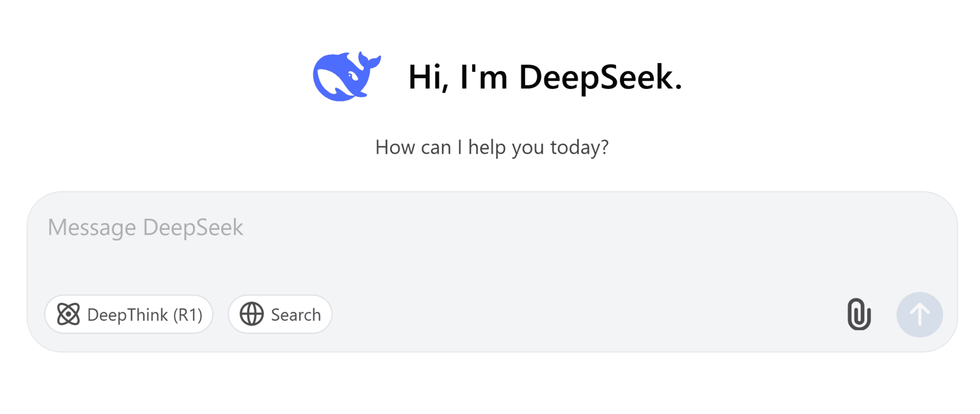Click the whale's tail on the logo
Viewport: 980px width, 414px height.
pyautogui.click(x=369, y=61)
